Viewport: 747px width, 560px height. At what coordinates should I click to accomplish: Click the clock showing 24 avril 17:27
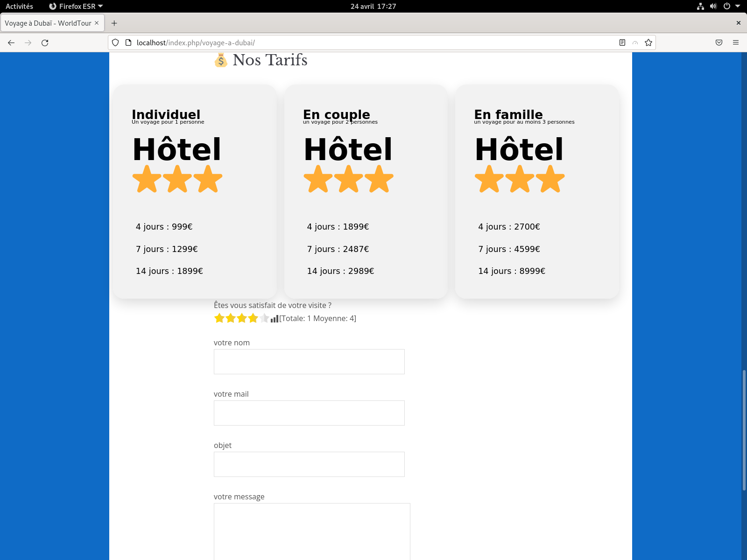[x=373, y=6]
